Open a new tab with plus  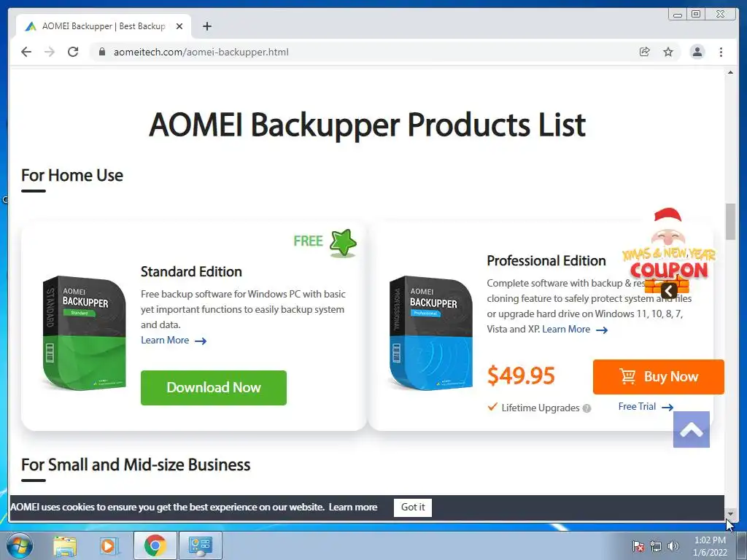pos(206,26)
